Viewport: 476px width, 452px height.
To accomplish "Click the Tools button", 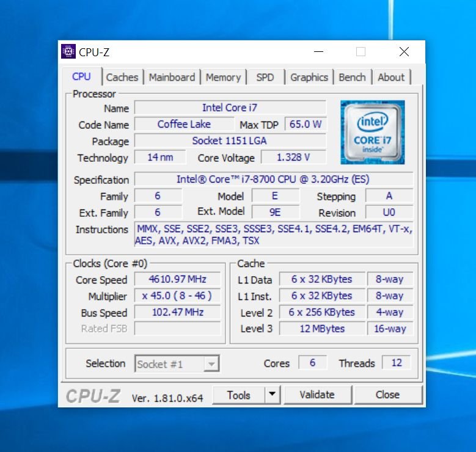I will 238,395.
